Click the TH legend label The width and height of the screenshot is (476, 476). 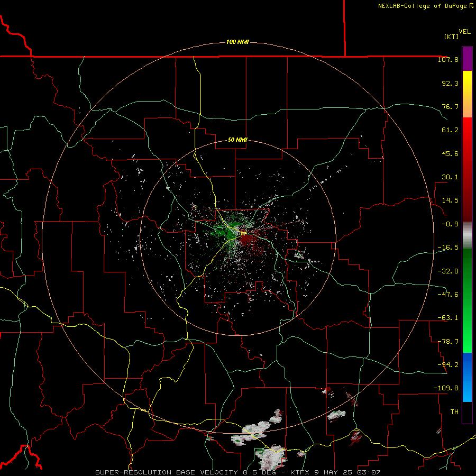click(x=454, y=412)
